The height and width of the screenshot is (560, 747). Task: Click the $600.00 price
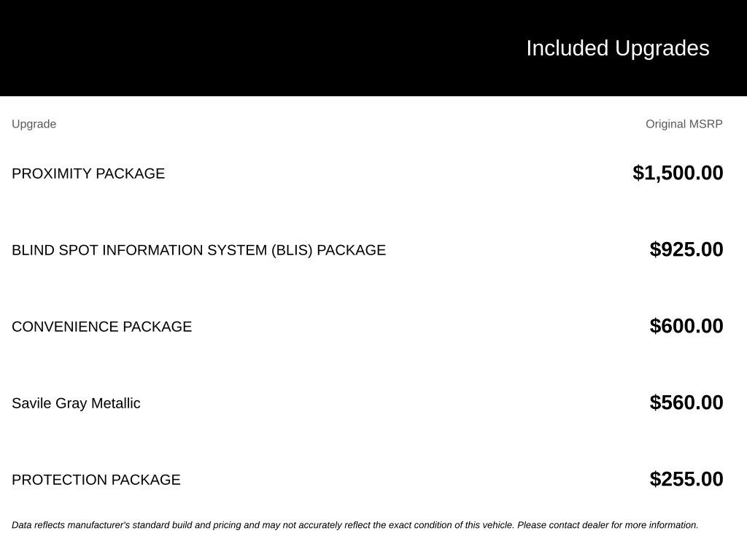point(686,326)
